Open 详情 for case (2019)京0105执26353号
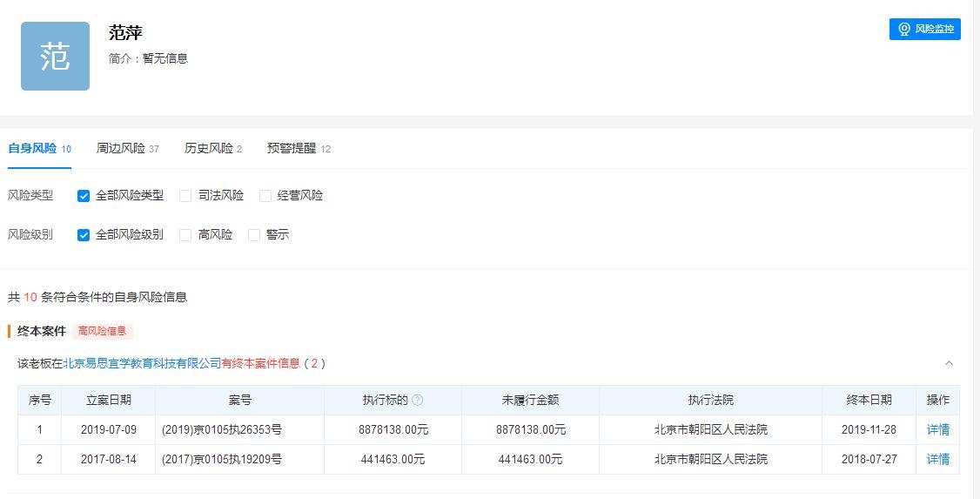 (938, 429)
